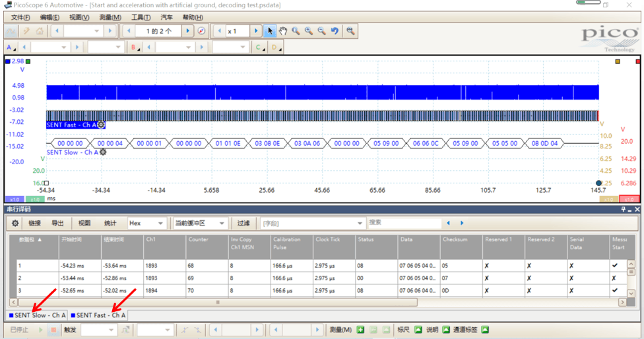Toggle the notes green button

click(x=446, y=330)
